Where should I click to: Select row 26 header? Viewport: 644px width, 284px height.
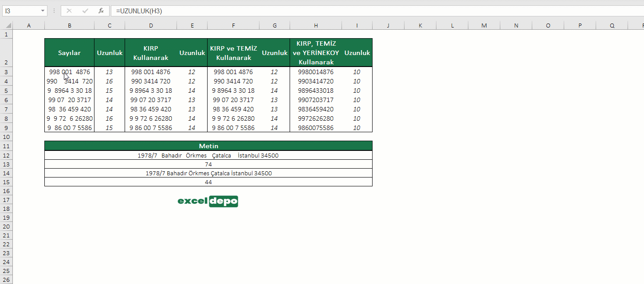click(6, 280)
